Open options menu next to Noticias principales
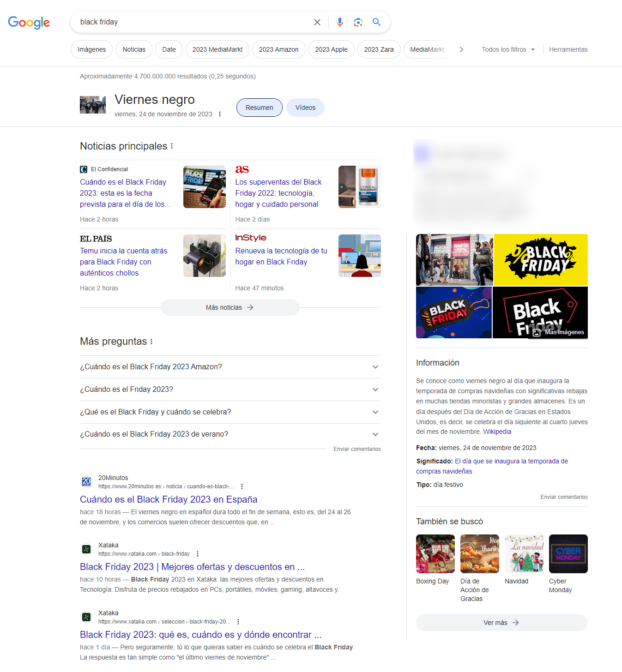 [x=172, y=146]
